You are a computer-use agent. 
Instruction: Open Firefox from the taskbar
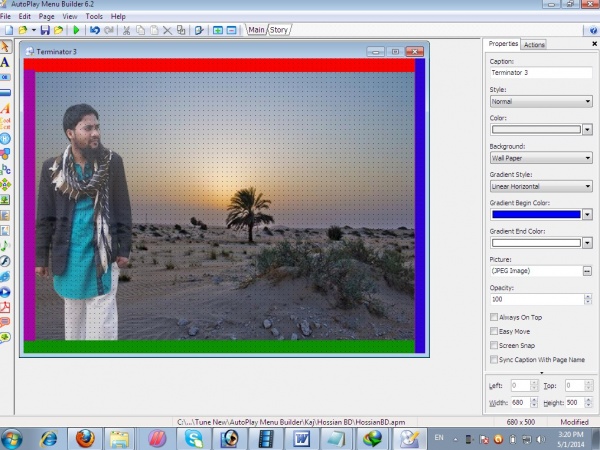point(85,437)
